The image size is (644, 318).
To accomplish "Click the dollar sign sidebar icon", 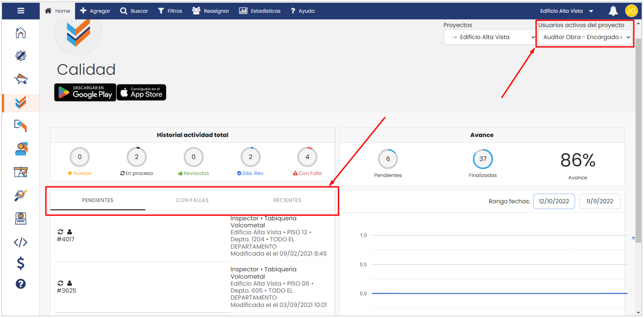I will tap(21, 263).
